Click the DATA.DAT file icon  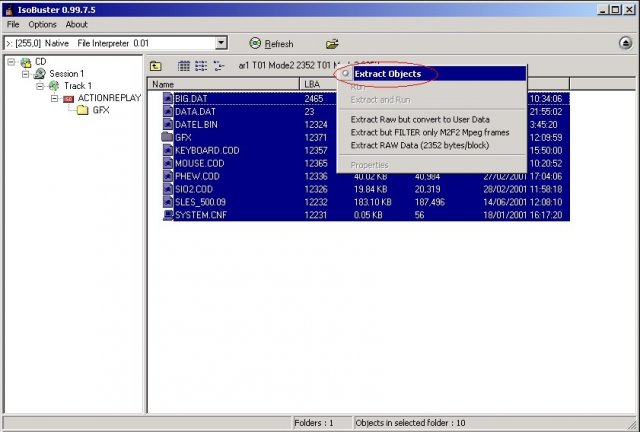(168, 111)
